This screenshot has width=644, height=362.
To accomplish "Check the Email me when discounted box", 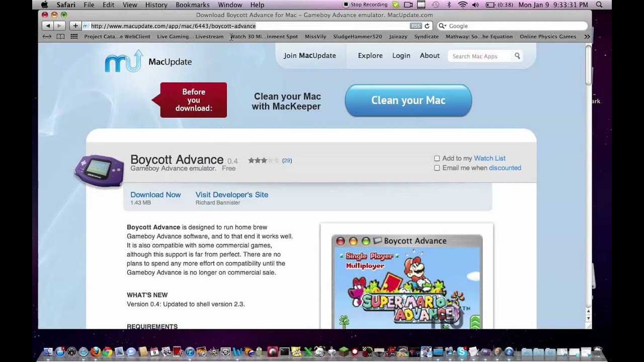I will (437, 168).
